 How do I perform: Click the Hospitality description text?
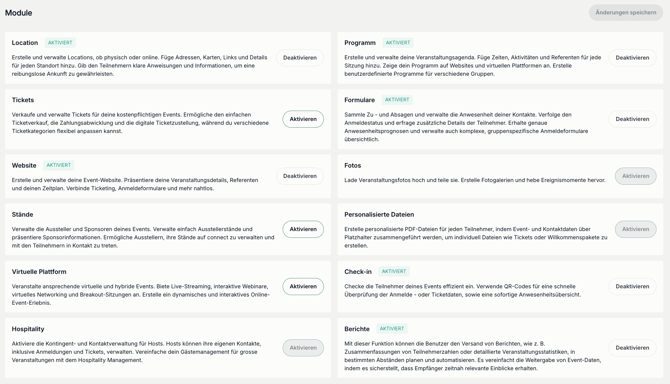click(136, 352)
